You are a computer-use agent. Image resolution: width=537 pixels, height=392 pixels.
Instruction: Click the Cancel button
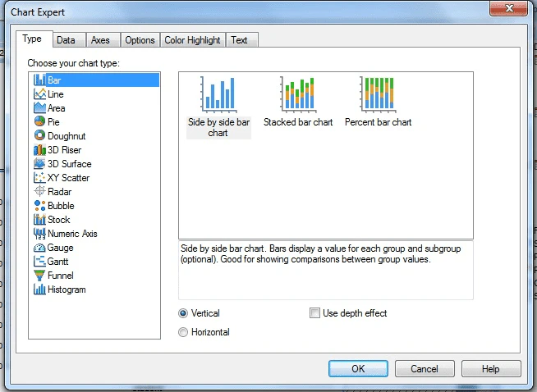point(425,369)
